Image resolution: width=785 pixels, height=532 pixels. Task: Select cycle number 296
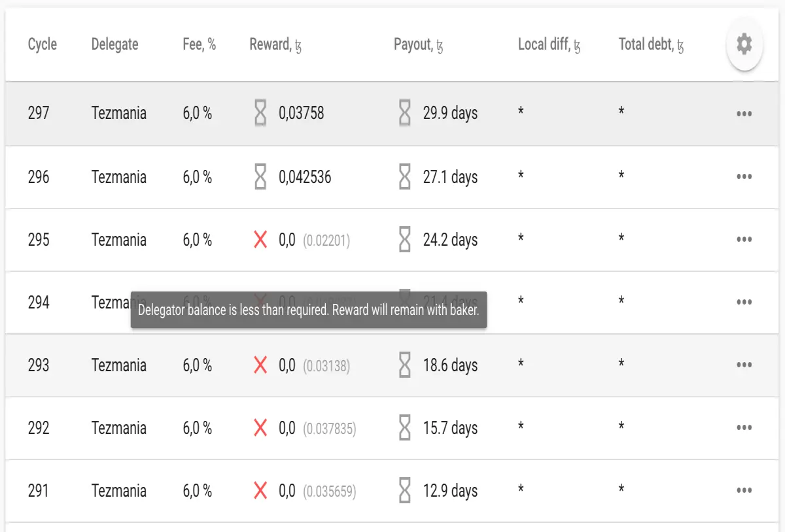tap(39, 176)
